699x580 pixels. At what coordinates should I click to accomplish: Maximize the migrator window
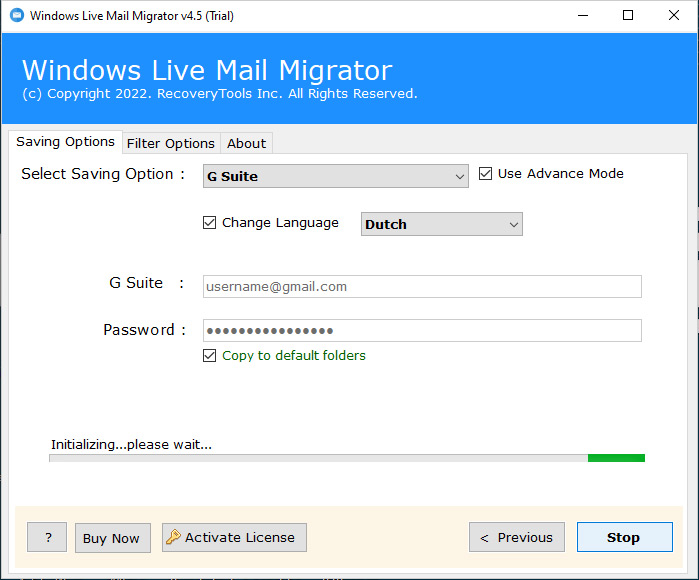tap(628, 15)
